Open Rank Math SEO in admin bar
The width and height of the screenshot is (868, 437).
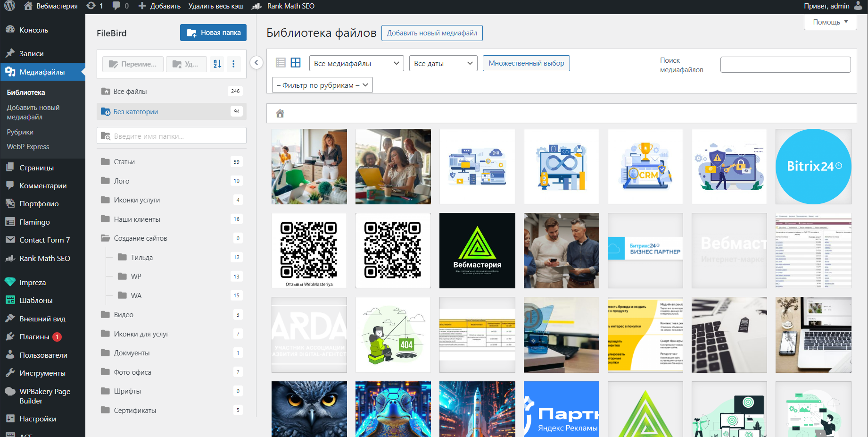[x=283, y=6]
